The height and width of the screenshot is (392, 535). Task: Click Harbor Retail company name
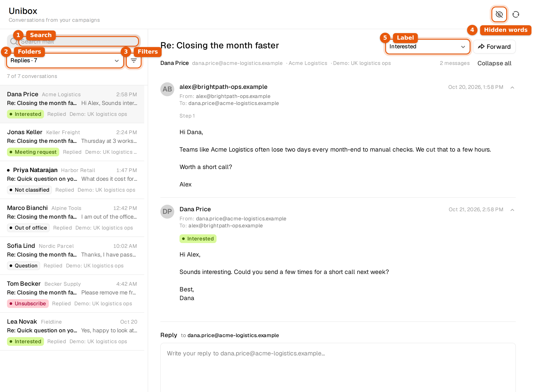tap(78, 170)
